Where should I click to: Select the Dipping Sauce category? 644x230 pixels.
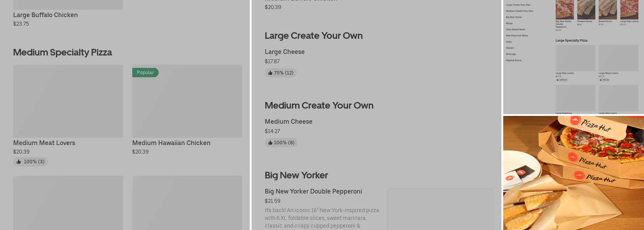(513, 60)
